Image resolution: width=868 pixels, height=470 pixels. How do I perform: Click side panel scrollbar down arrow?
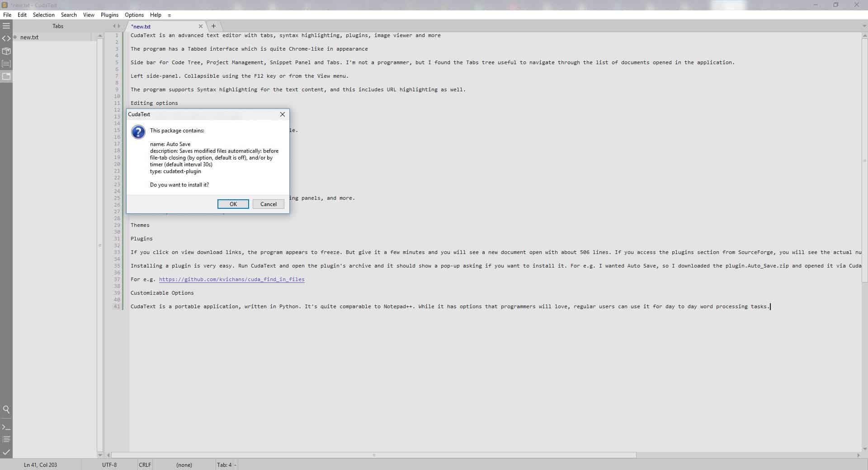point(100,455)
